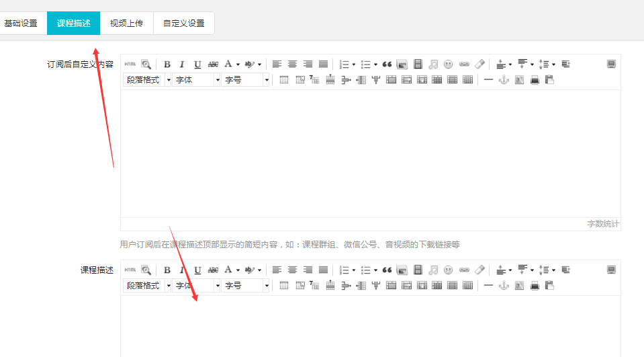The width and height of the screenshot is (644, 357).
Task: Click the preview magnifier in 订阅后自定义内容 editor
Action: click(146, 64)
